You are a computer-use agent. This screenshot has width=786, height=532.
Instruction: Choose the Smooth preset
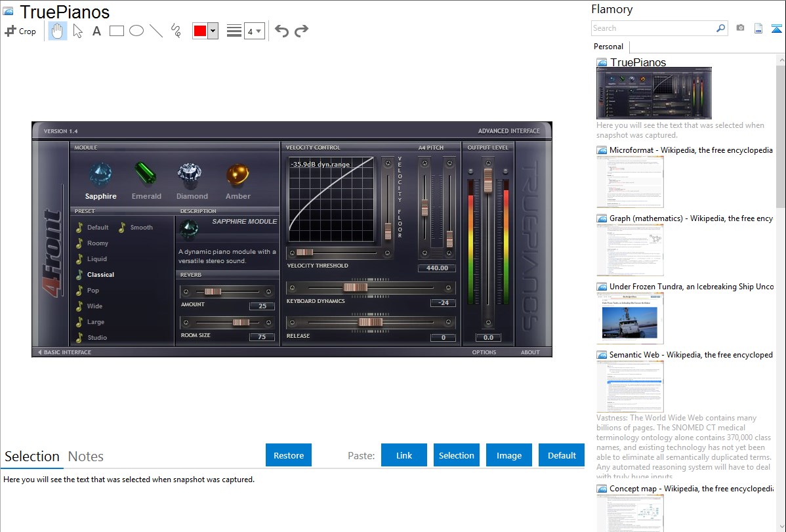[x=141, y=227]
